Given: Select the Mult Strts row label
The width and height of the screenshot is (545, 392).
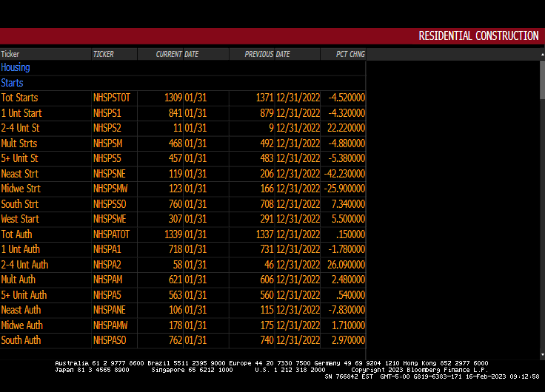Looking at the screenshot, I should [19, 143].
